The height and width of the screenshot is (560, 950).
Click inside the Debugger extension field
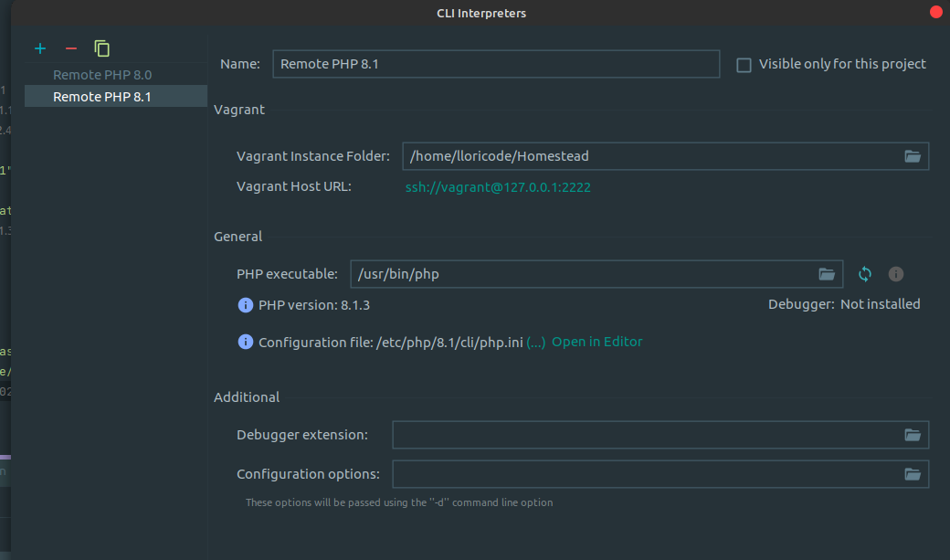639,434
